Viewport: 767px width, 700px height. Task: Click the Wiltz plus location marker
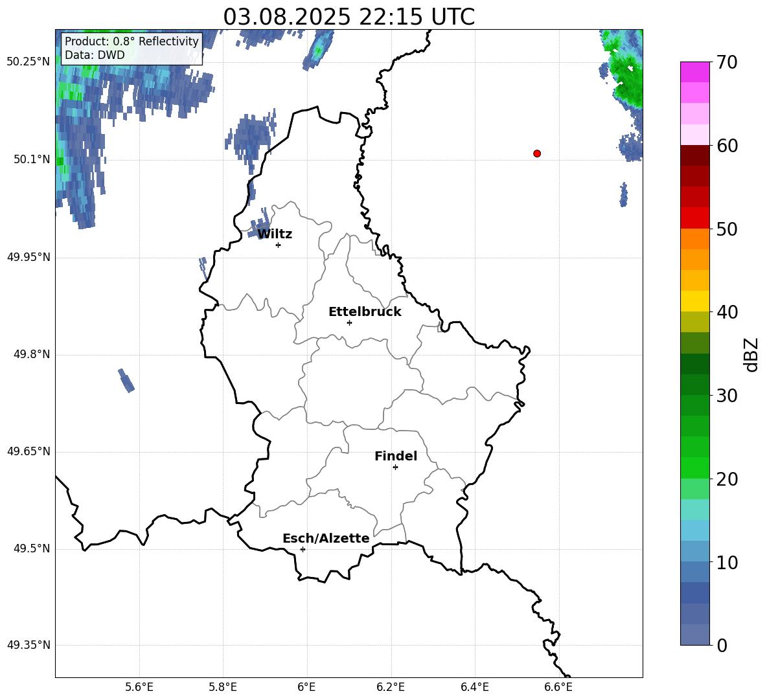pos(278,245)
